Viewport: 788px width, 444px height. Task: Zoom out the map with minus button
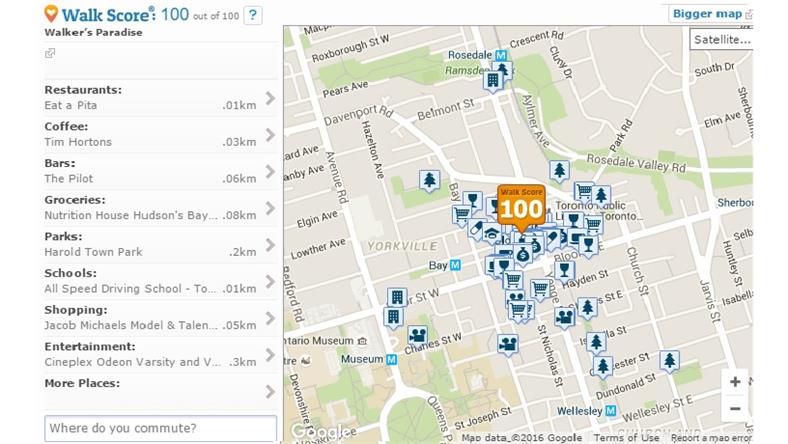tap(735, 408)
